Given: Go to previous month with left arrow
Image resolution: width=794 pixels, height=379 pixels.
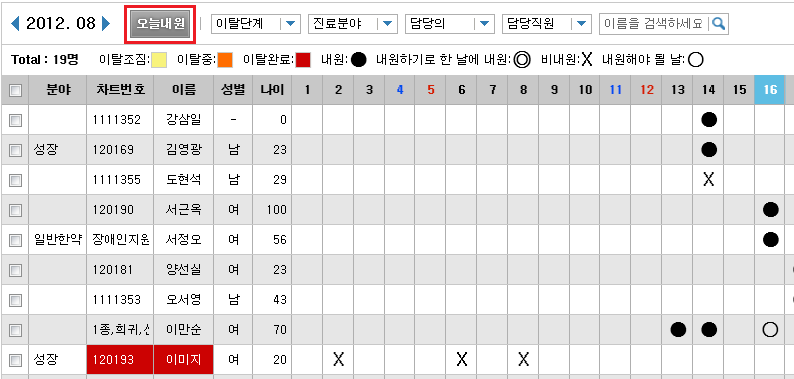Looking at the screenshot, I should (16, 23).
